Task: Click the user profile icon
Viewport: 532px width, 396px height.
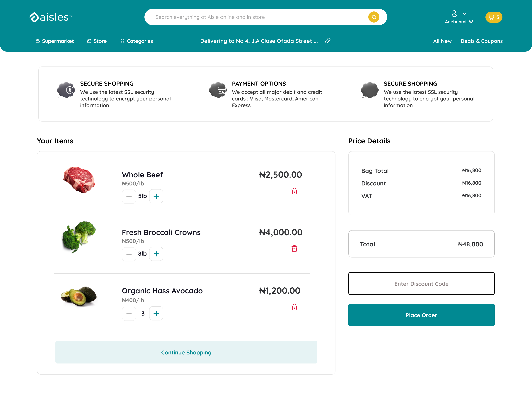Action: pyautogui.click(x=454, y=13)
